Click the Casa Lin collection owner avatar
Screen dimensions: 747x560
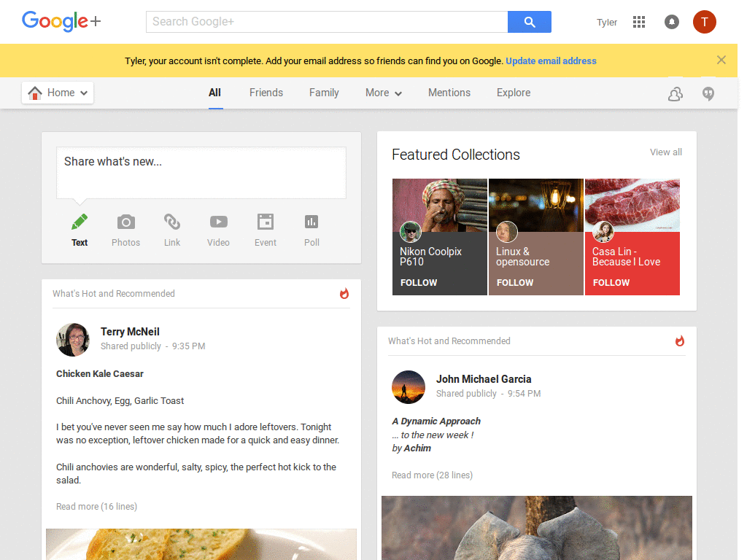pos(603,232)
